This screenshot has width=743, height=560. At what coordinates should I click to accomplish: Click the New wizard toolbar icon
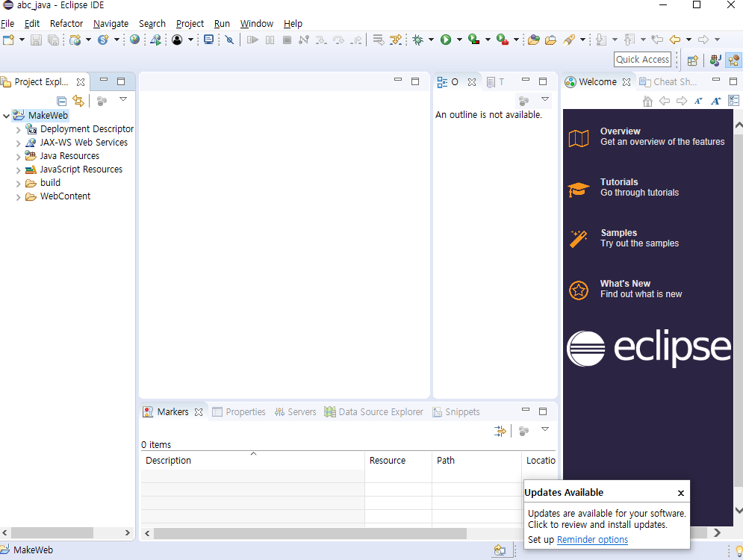tap(8, 40)
